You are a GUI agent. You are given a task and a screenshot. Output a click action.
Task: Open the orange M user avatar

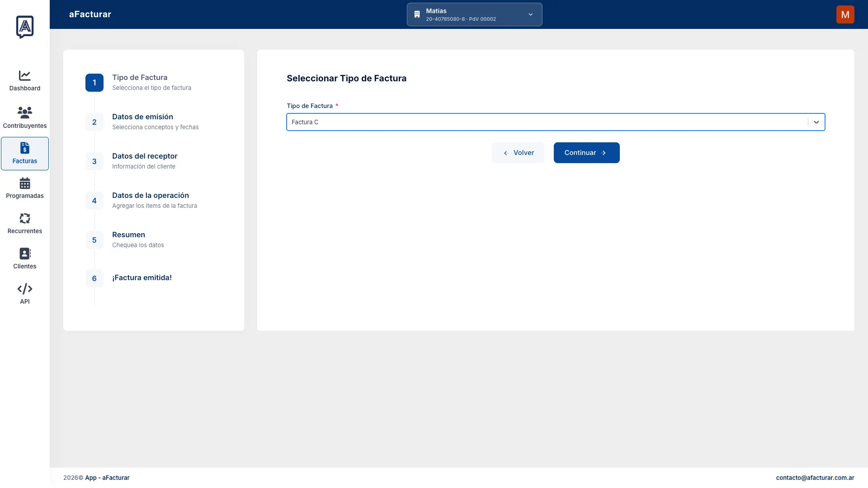[845, 14]
